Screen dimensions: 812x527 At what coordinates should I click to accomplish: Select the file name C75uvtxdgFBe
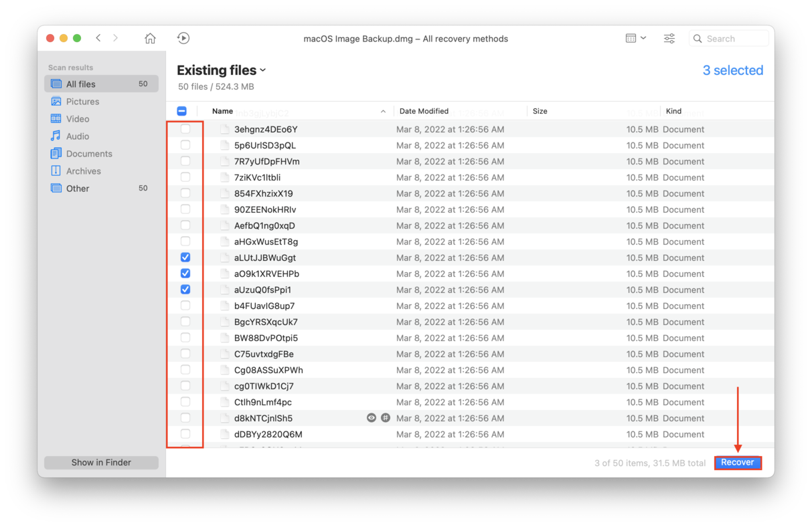tap(264, 354)
